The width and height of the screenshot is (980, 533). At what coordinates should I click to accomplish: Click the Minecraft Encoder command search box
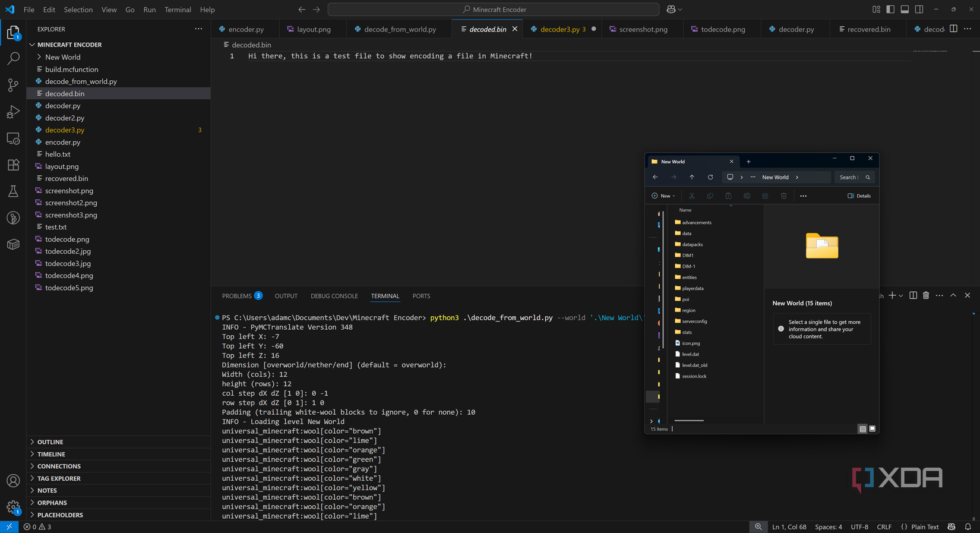pos(493,10)
